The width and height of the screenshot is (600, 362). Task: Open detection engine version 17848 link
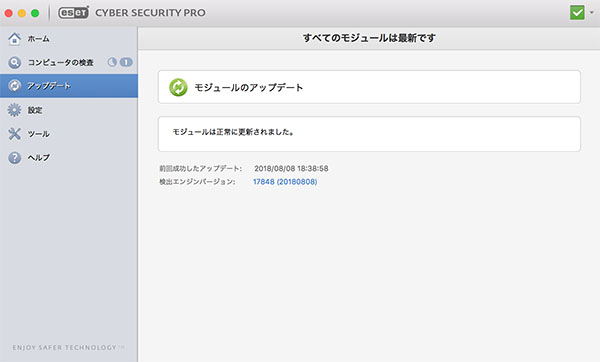(x=285, y=182)
